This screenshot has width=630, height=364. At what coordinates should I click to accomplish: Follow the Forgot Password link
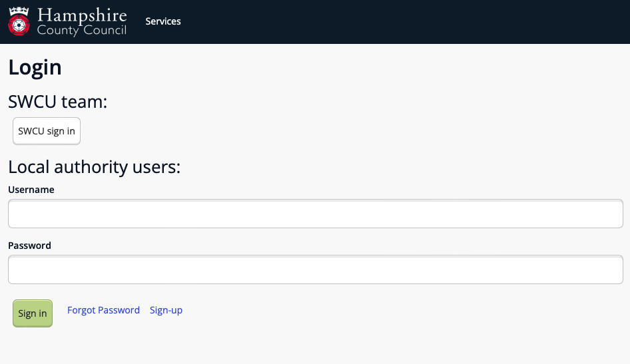(103, 310)
